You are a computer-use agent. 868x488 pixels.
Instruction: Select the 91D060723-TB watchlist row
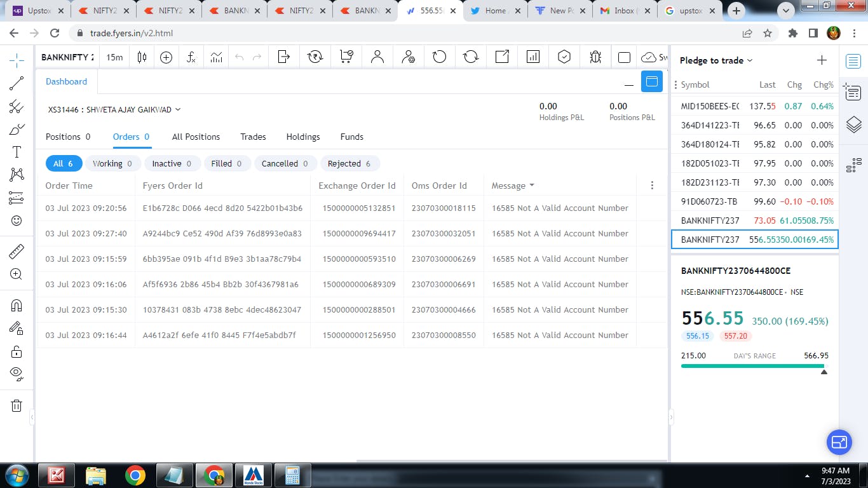756,201
